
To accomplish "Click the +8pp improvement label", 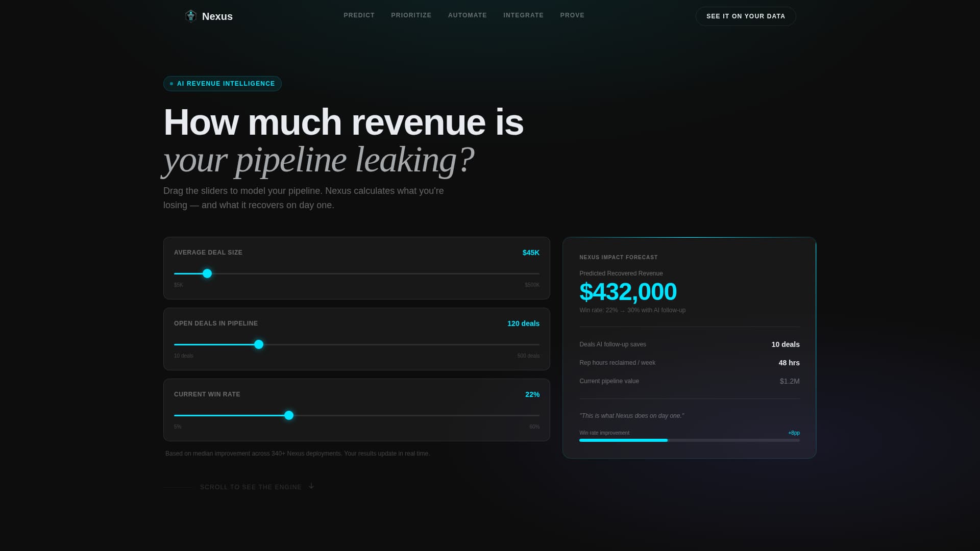I will (x=794, y=433).
